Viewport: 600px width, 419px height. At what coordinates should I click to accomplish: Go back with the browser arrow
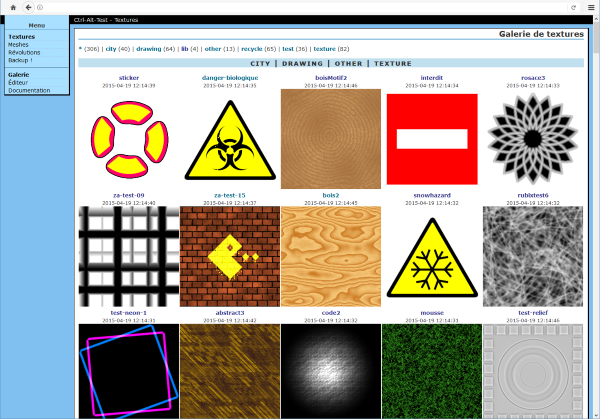(x=28, y=7)
